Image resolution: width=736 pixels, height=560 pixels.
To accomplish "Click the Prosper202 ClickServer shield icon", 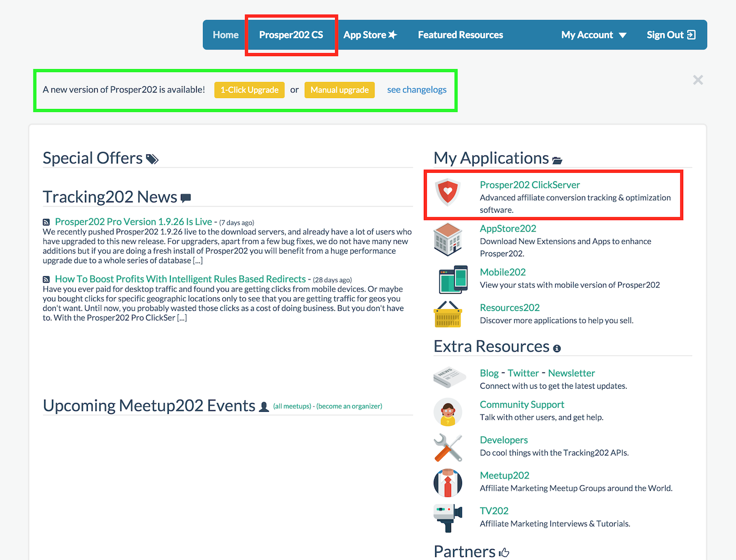I will tap(447, 192).
